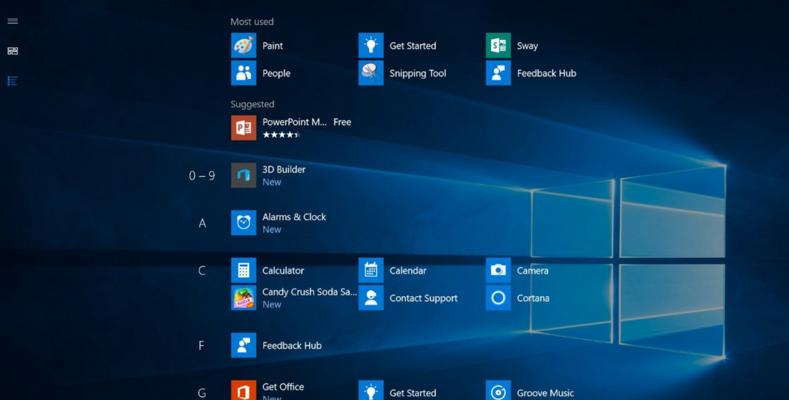Launch Get Started under Most used
789x400 pixels.
(x=398, y=45)
